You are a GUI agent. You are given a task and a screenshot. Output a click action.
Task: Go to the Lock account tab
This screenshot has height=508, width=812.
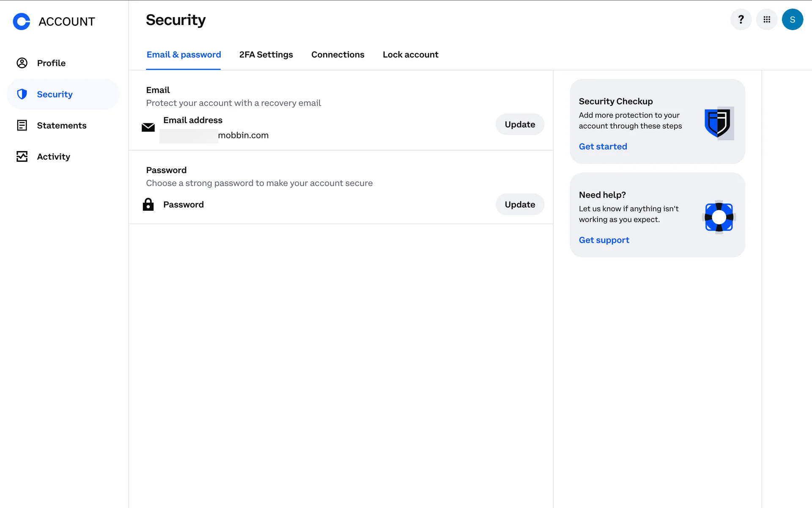[x=410, y=55]
